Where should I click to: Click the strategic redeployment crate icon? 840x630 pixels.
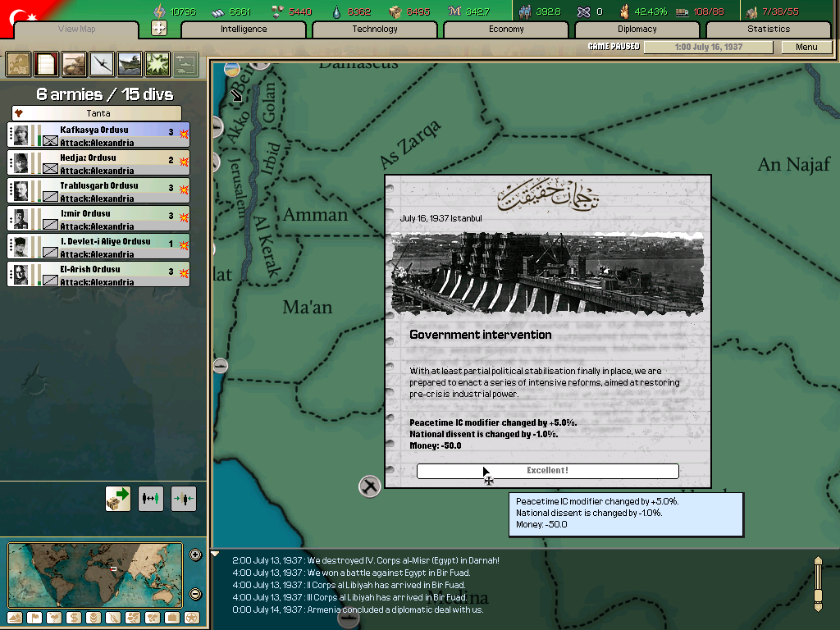pyautogui.click(x=118, y=498)
